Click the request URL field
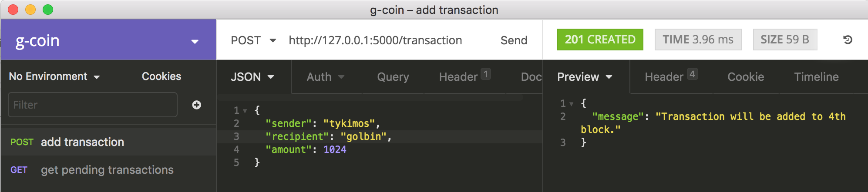Screen dimensions: 868x192 [x=375, y=40]
